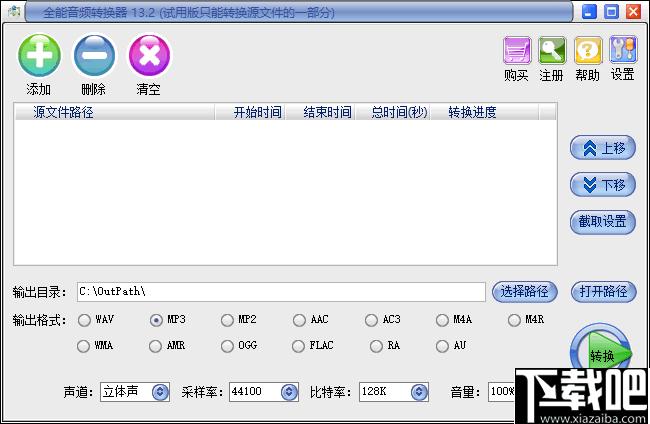
Task: Maximize the converter window
Action: click(611, 11)
